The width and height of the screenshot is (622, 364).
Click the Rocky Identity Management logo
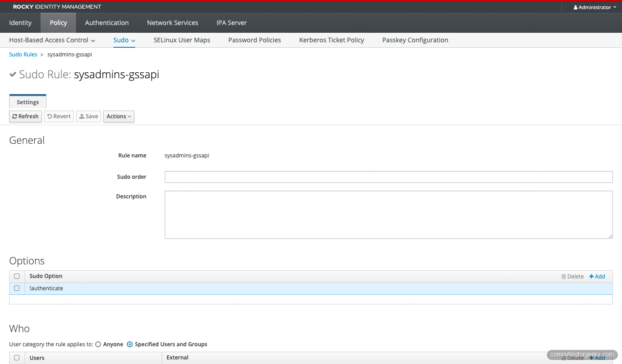click(57, 7)
